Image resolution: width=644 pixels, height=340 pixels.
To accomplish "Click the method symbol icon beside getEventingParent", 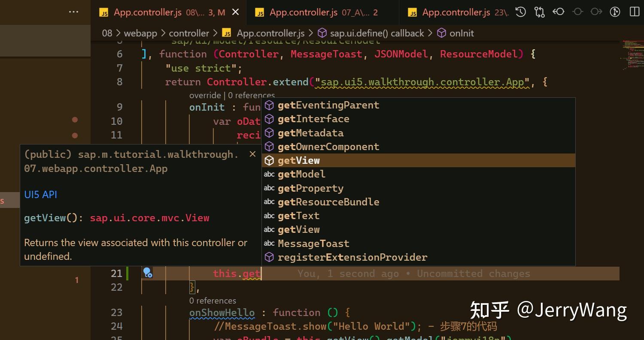I will pos(269,105).
